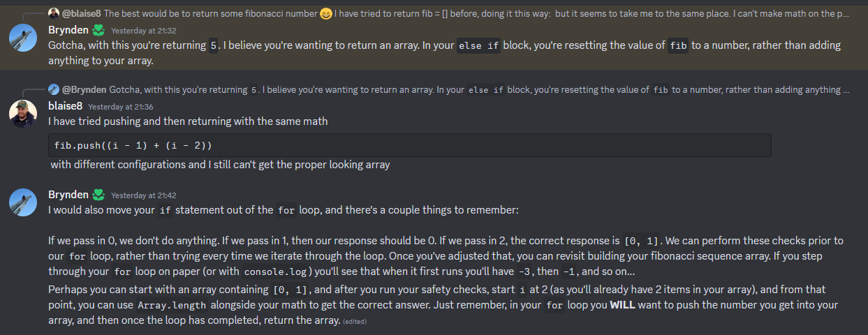
Task: Click small Brynden avatar in second reply preview
Action: [53, 89]
